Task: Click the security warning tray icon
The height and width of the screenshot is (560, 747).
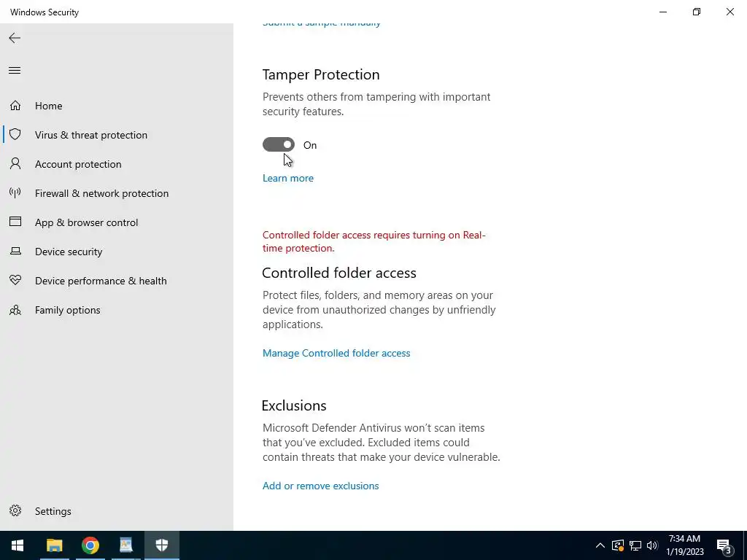Action: [617, 545]
